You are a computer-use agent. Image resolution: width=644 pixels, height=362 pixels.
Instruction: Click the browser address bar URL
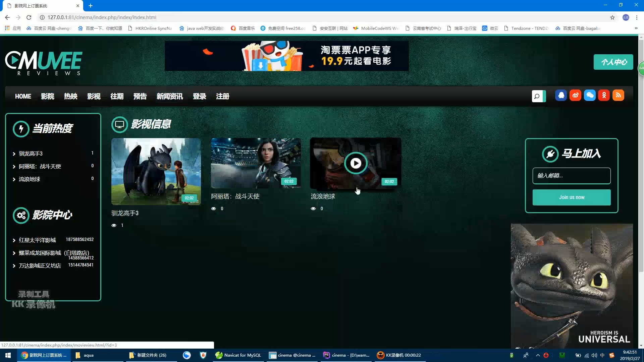coord(102,17)
